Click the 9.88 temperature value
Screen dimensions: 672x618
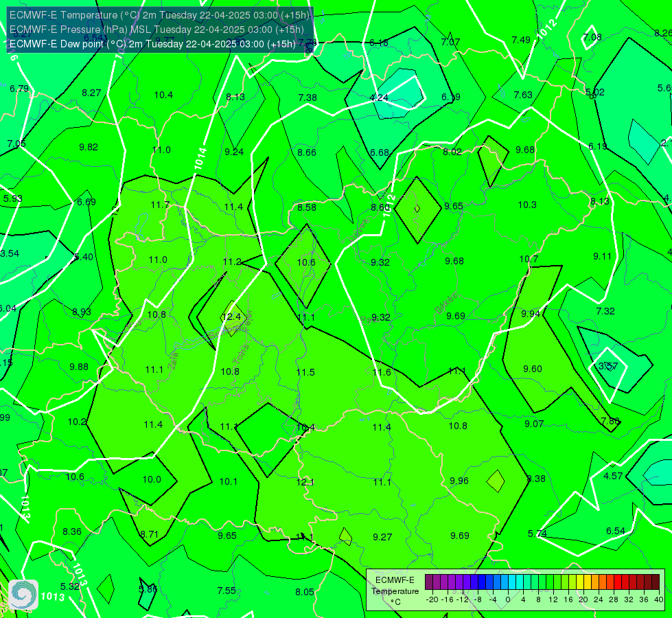79,367
